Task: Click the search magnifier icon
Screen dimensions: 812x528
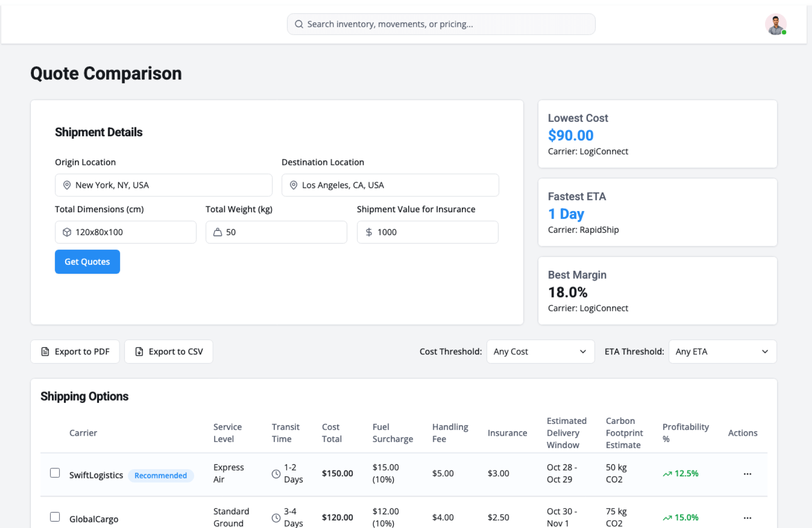Action: point(299,24)
